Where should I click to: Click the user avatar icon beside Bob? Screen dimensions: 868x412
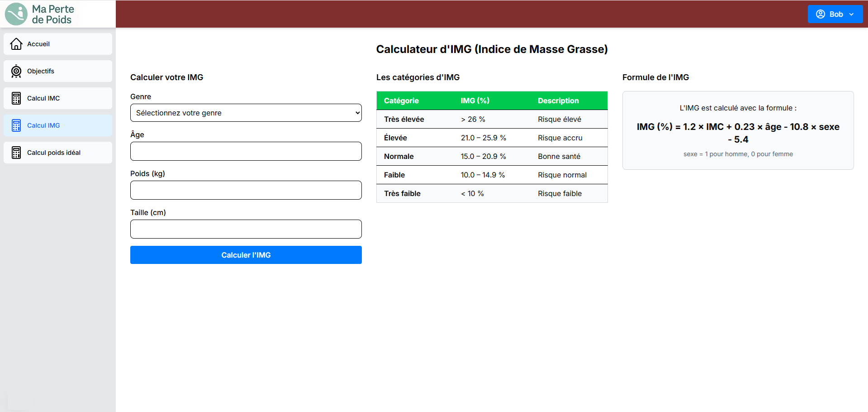(820, 14)
